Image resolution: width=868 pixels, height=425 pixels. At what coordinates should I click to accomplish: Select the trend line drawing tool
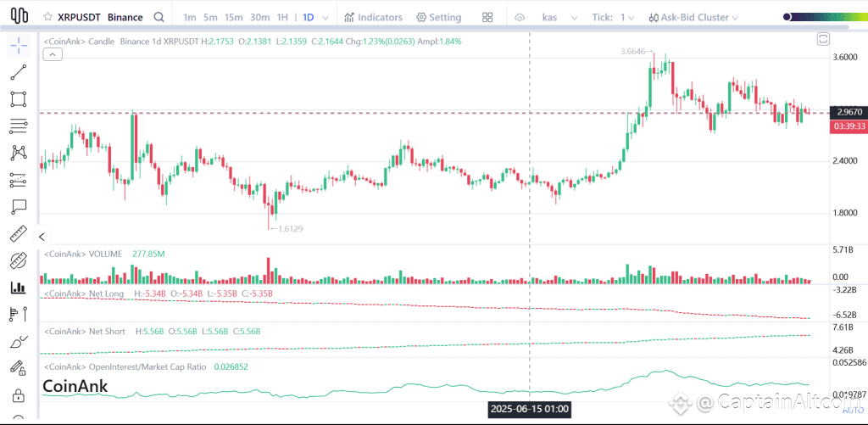19,73
